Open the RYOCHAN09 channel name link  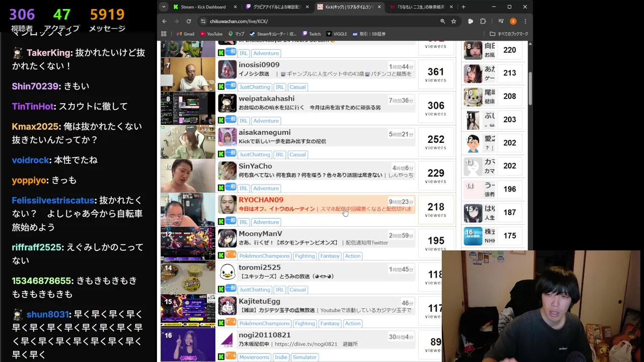(x=261, y=200)
